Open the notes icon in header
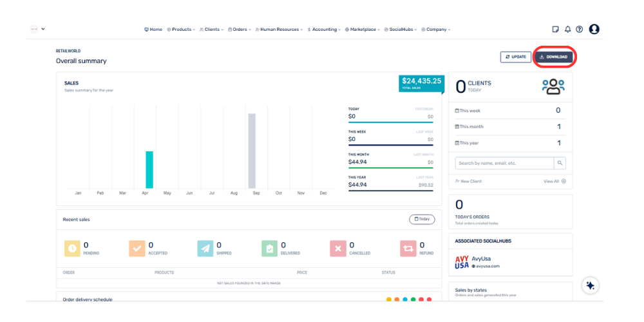This screenshot has height=322, width=644. pos(556,29)
